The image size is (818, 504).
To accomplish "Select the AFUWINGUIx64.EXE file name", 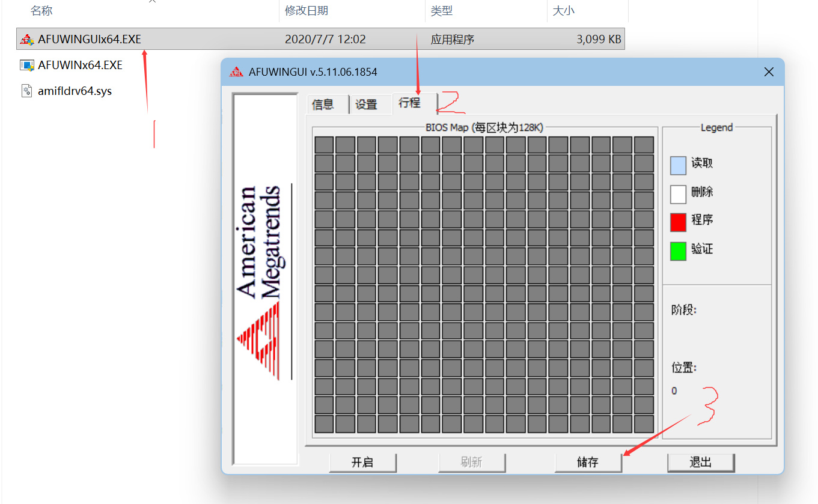I will [90, 40].
